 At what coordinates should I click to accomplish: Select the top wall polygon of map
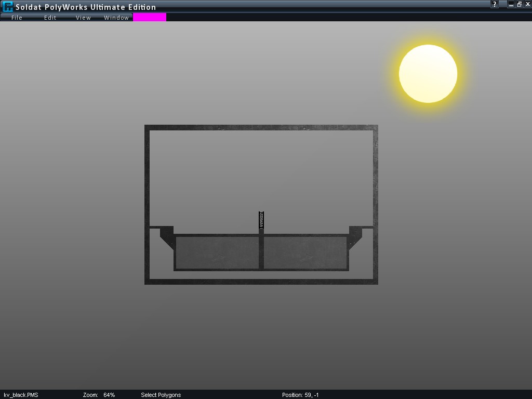tap(261, 127)
